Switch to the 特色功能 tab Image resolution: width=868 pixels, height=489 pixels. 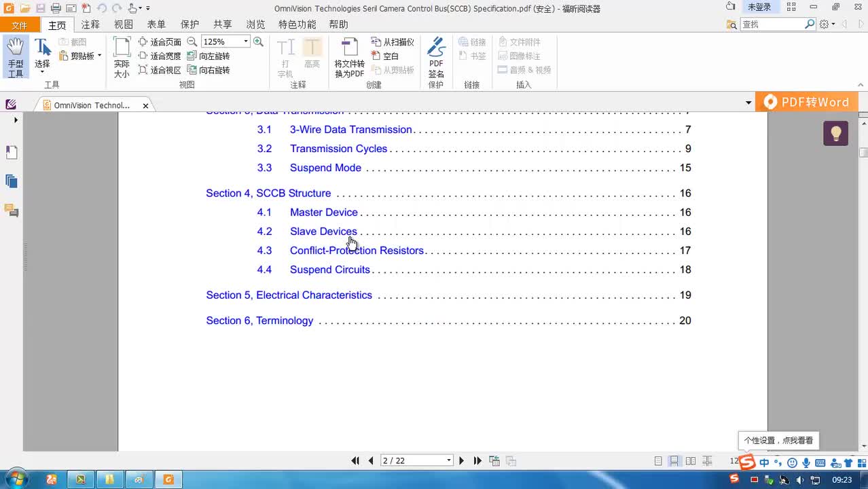[x=297, y=24]
